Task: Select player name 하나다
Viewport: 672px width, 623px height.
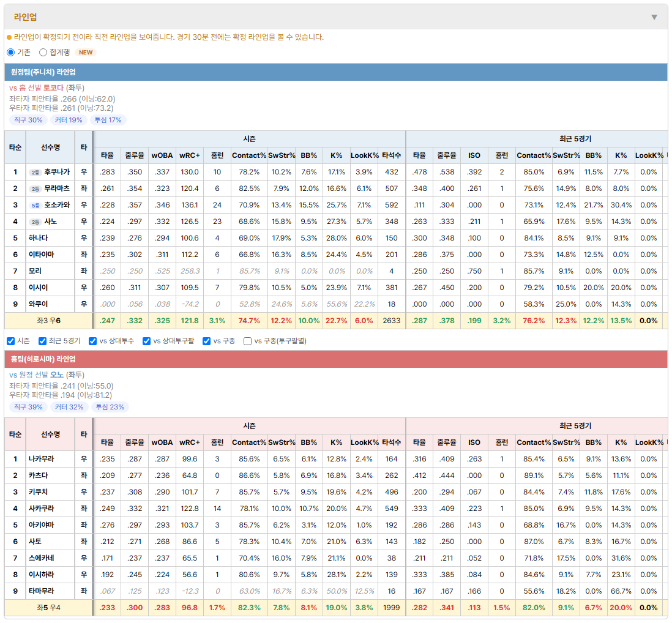Action: click(x=38, y=238)
